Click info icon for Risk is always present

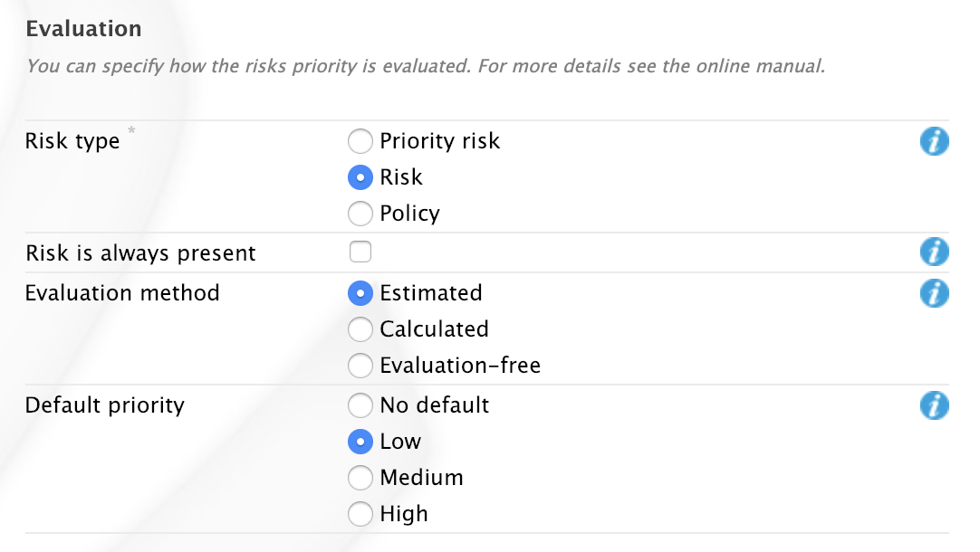coord(934,252)
